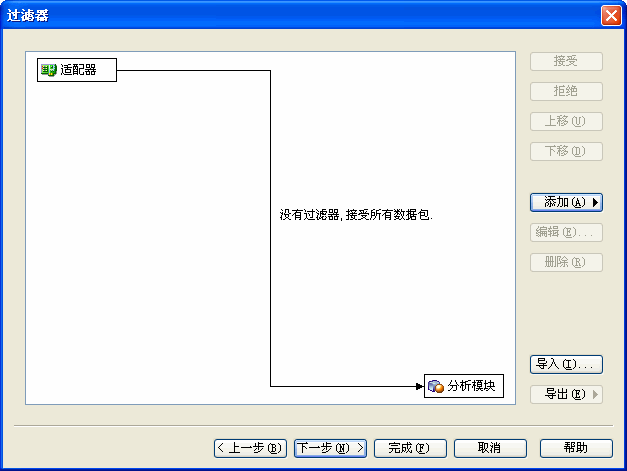This screenshot has width=627, height=471.
Task: Open the 导出(E) submenu button
Action: click(566, 394)
